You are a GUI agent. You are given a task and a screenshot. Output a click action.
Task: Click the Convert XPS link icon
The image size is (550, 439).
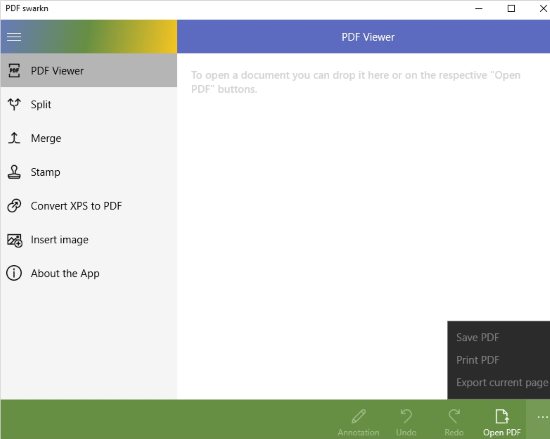(x=14, y=205)
